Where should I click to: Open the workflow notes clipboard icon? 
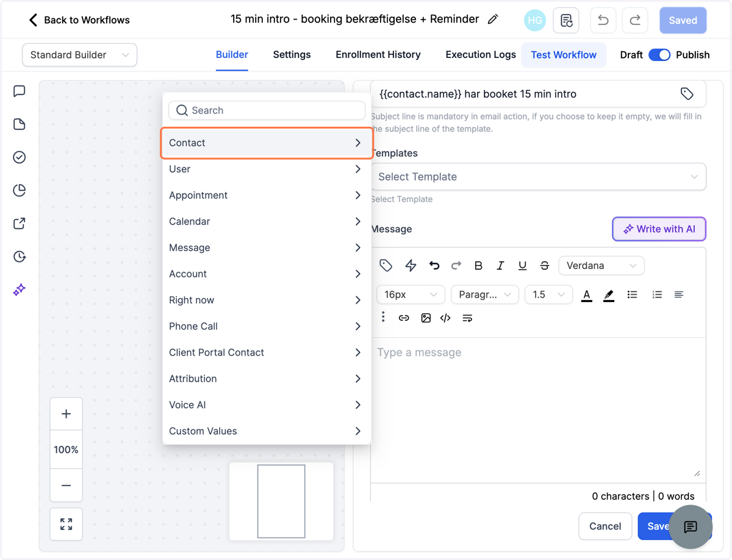[566, 20]
